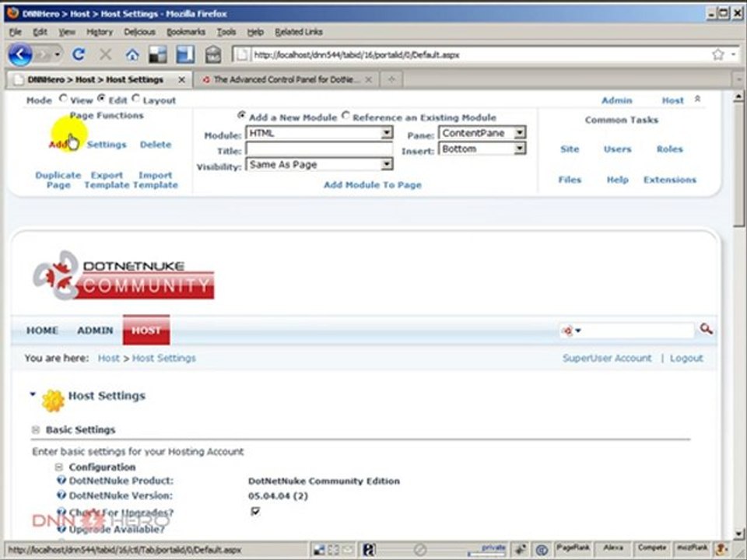Switch to The Advanced Control Panel tab
This screenshot has width=747, height=560.
286,79
